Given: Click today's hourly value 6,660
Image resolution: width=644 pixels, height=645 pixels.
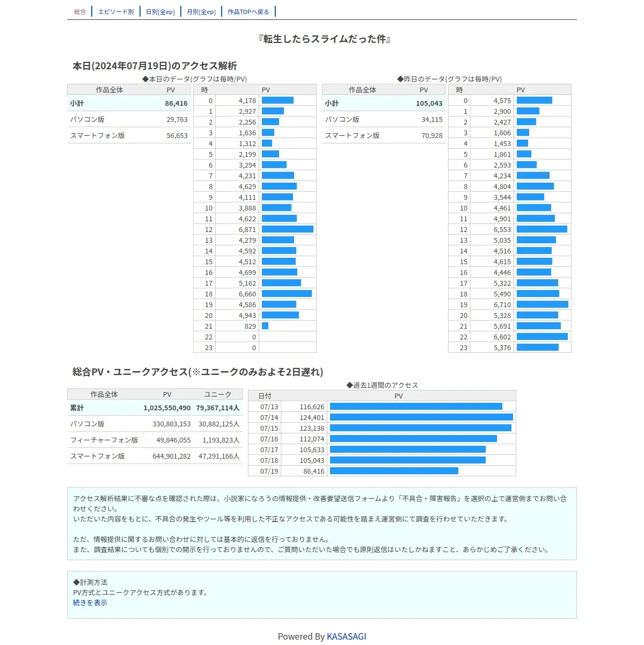Looking at the screenshot, I should click(x=247, y=294).
